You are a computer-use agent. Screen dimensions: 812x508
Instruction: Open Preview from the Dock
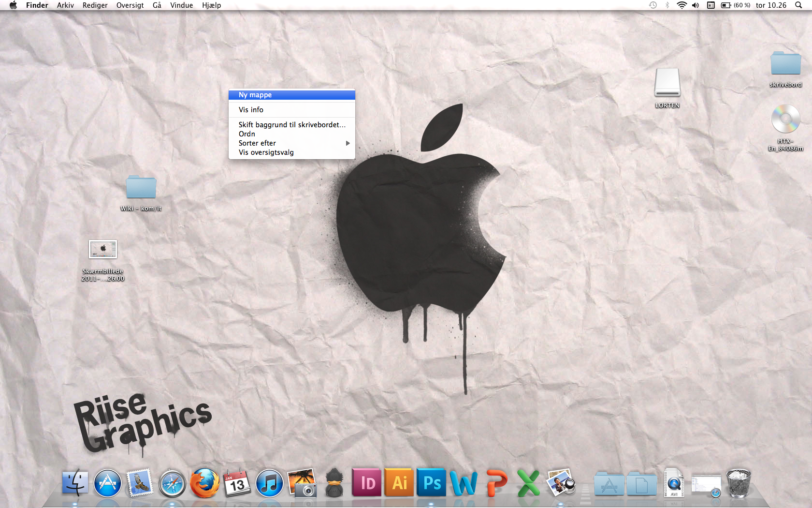pyautogui.click(x=561, y=483)
